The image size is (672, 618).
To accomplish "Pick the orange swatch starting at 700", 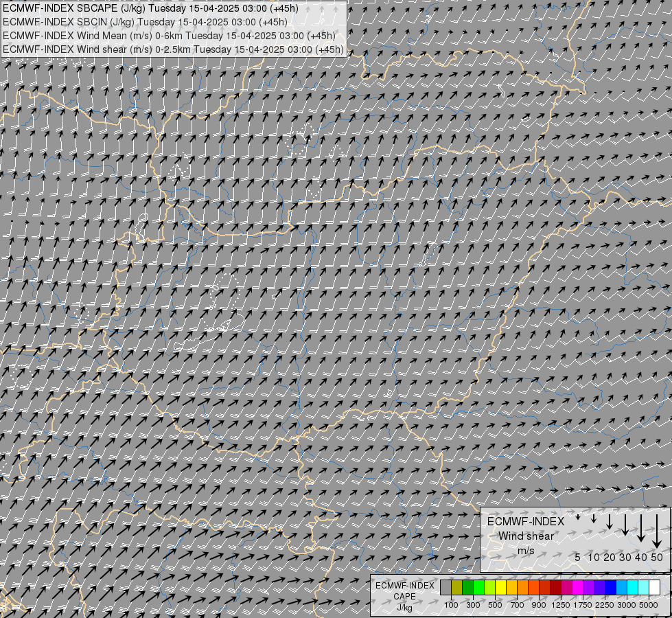I will coord(523,588).
